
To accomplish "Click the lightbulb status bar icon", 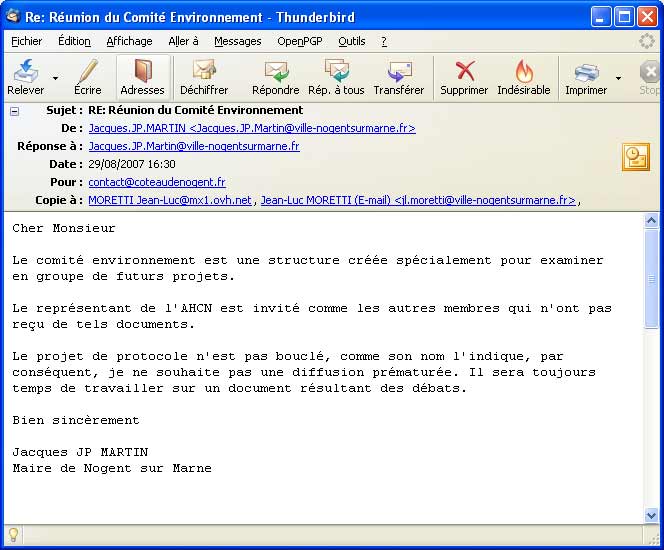I will (13, 535).
